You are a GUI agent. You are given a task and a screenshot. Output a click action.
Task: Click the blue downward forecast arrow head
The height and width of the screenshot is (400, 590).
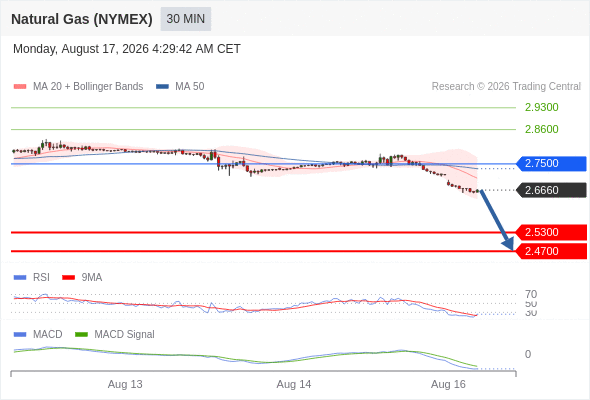click(509, 244)
